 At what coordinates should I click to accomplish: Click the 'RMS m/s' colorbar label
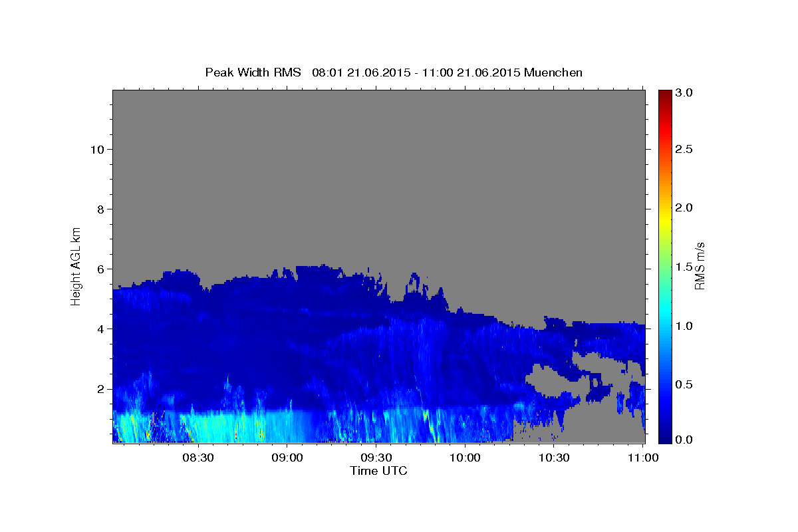699,265
